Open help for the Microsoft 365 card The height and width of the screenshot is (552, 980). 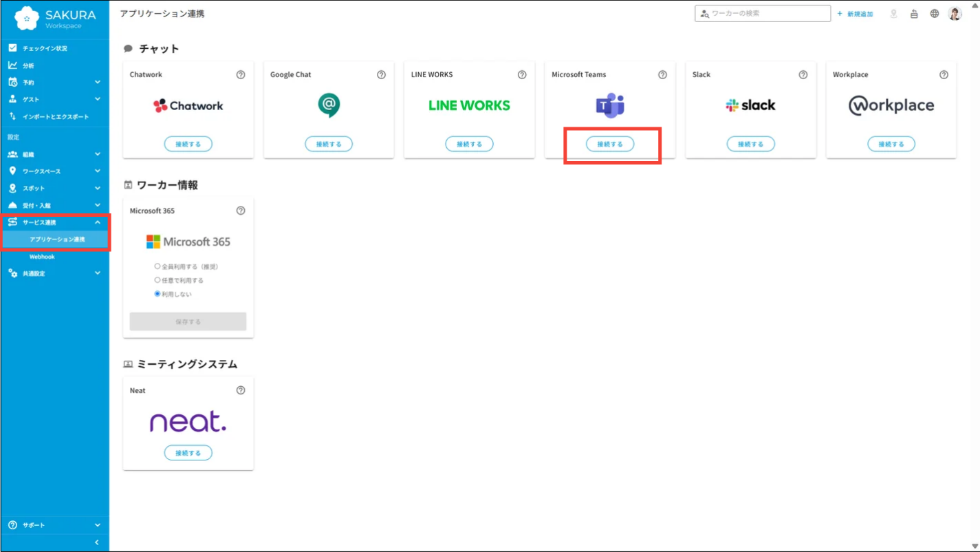(241, 211)
